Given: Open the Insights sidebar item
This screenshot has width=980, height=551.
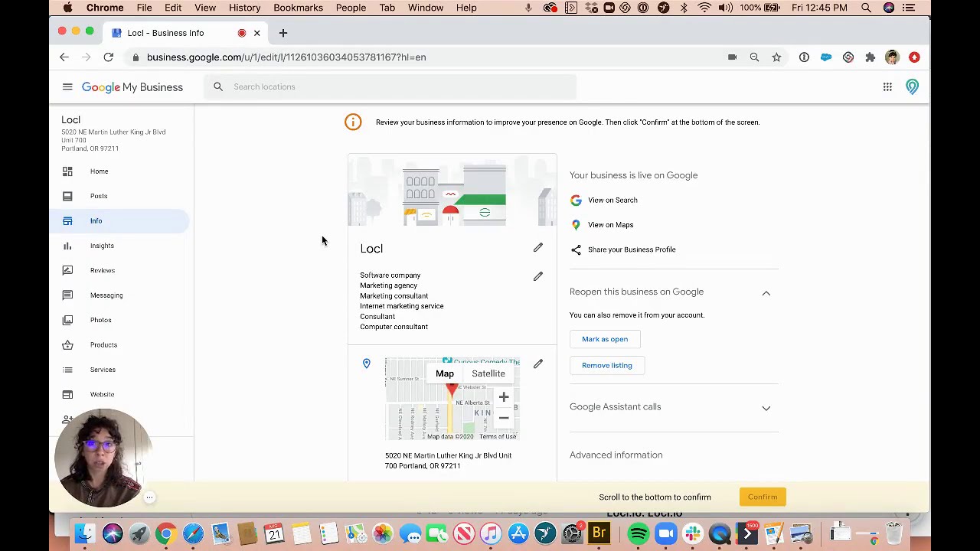Looking at the screenshot, I should [x=102, y=246].
